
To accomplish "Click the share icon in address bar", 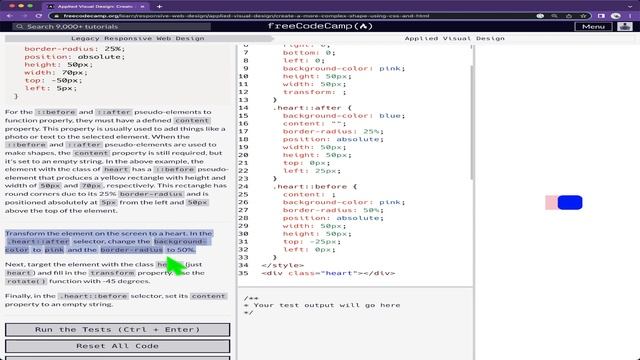I will tap(569, 16).
